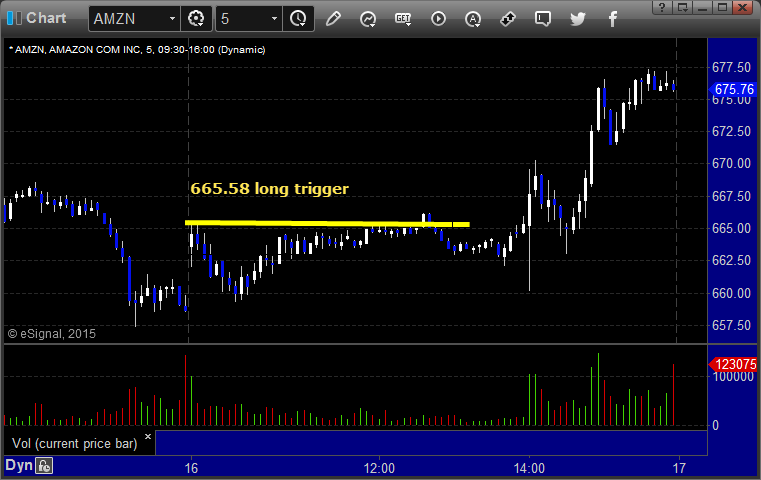Close the Vol (current price bar) panel

(x=148, y=436)
